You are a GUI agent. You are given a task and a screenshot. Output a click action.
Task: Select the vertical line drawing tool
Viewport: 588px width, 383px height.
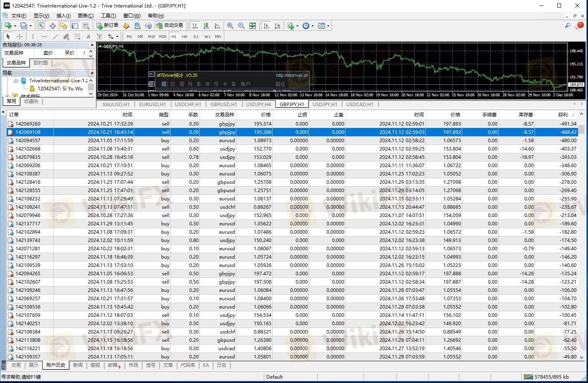33,36
